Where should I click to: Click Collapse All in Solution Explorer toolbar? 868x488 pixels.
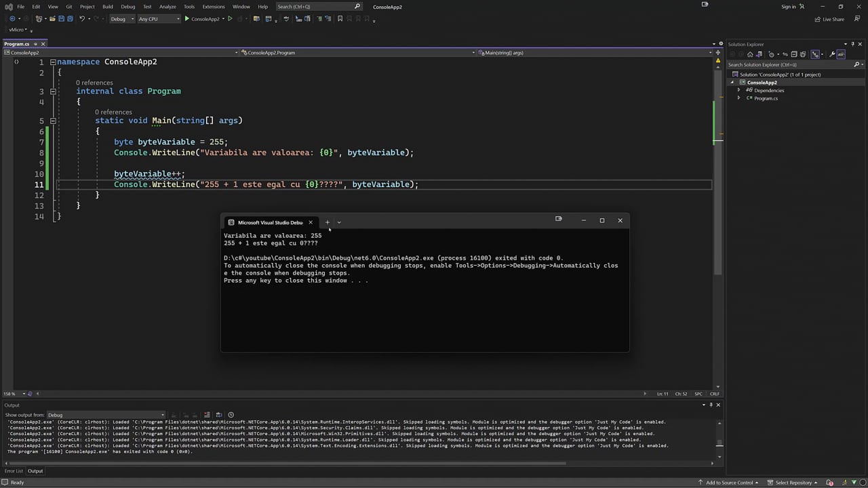794,54
